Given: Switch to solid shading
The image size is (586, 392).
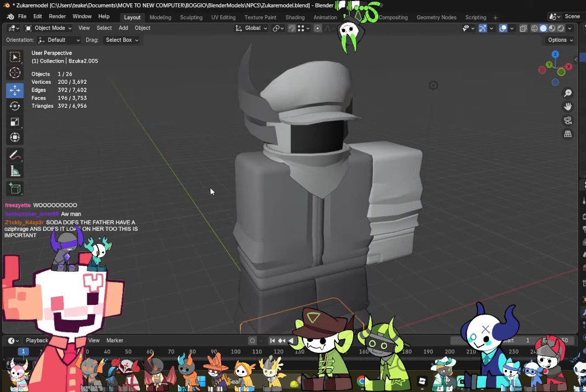Looking at the screenshot, I should click(x=543, y=28).
